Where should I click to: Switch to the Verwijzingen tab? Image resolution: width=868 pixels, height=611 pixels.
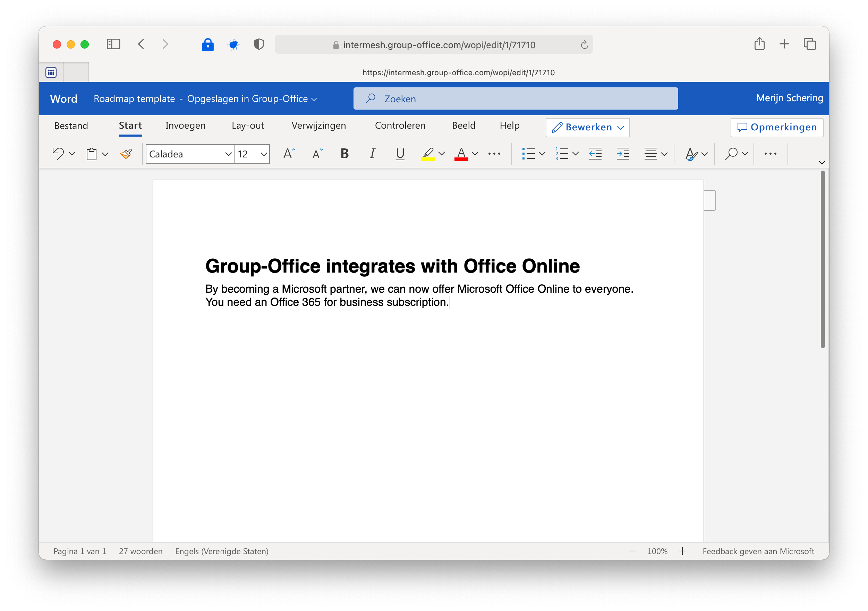[x=319, y=126]
